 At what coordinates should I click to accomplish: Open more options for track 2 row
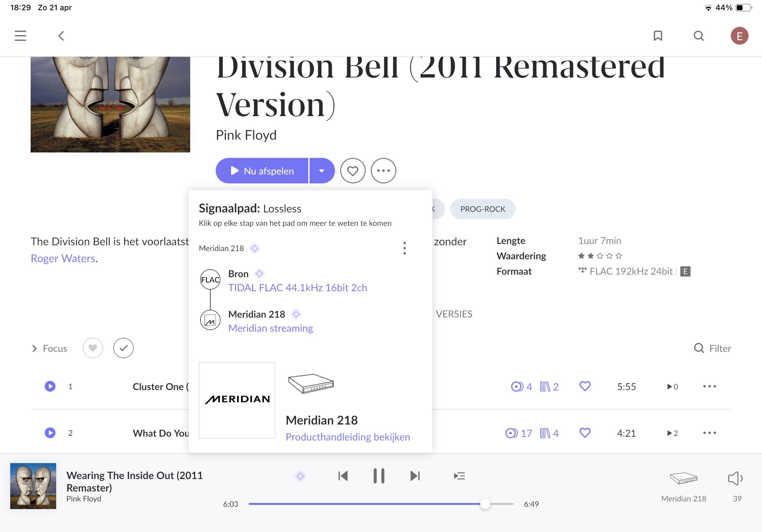(x=710, y=433)
